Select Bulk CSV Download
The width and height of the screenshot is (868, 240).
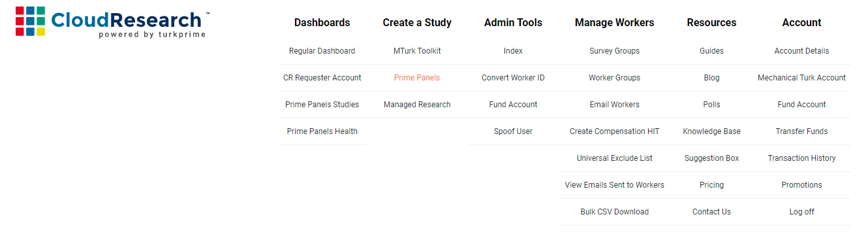[x=614, y=212]
